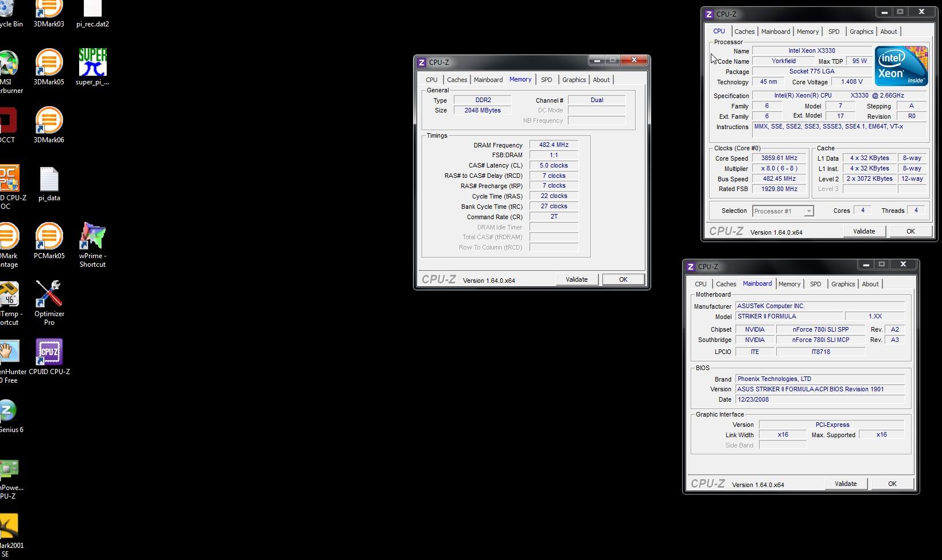Open Caches tab in the CPU window
Screen dimensions: 942x560
click(744, 32)
